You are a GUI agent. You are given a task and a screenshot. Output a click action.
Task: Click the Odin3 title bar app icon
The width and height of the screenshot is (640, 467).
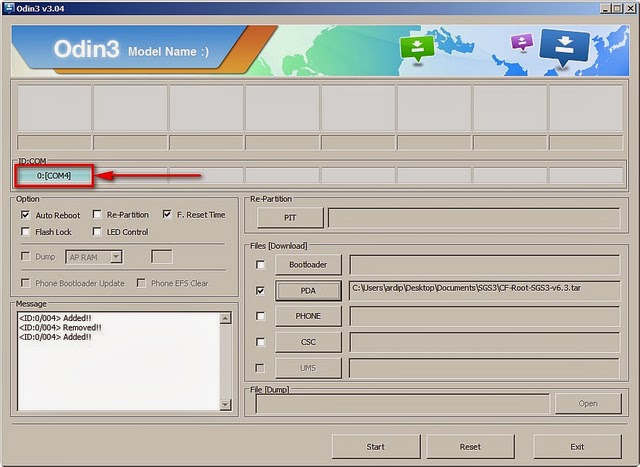click(8, 8)
